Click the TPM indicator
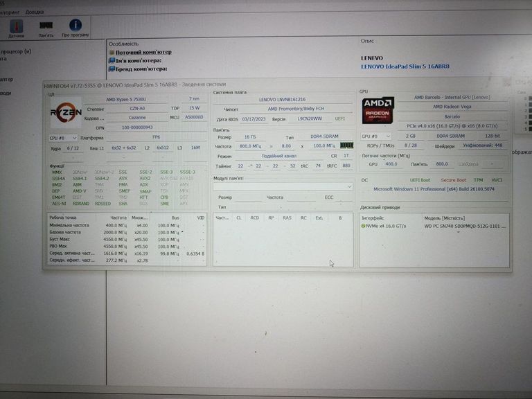 [x=478, y=180]
